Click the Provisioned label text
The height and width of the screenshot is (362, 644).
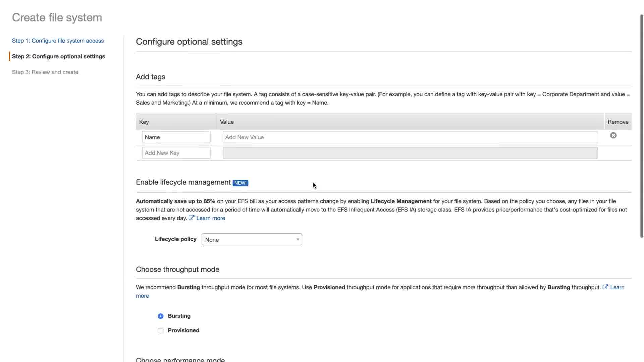coord(183,330)
